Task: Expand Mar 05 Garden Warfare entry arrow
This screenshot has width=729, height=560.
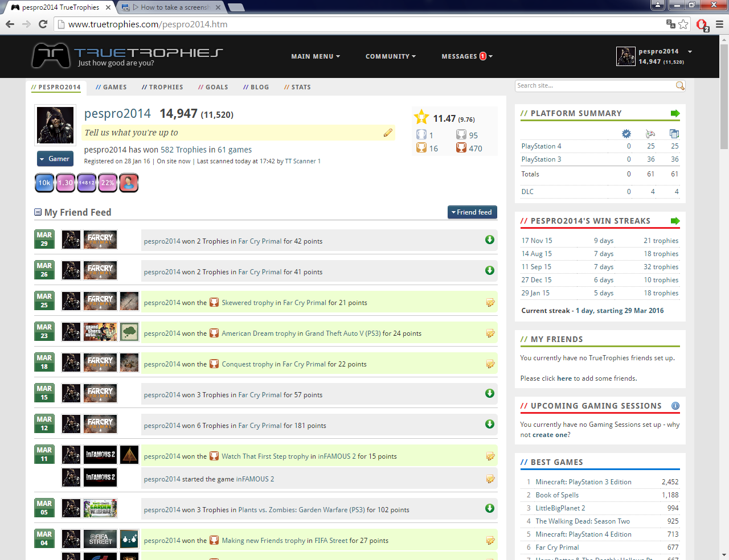Action: coord(489,508)
